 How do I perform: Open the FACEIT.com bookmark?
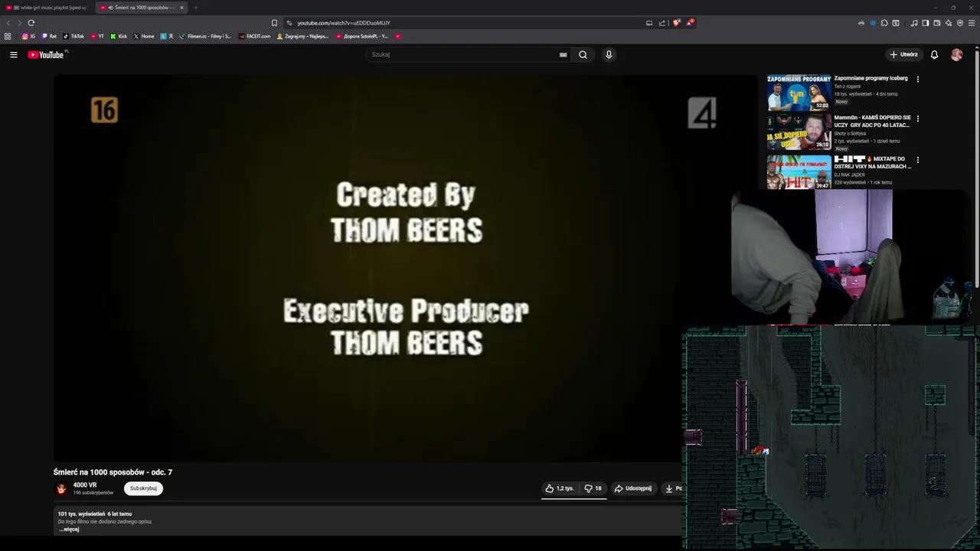[x=255, y=36]
